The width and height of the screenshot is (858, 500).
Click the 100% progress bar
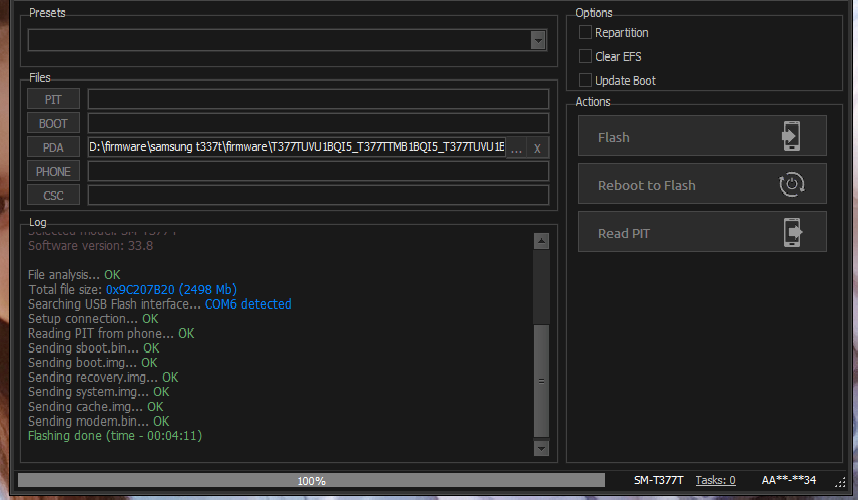point(311,481)
